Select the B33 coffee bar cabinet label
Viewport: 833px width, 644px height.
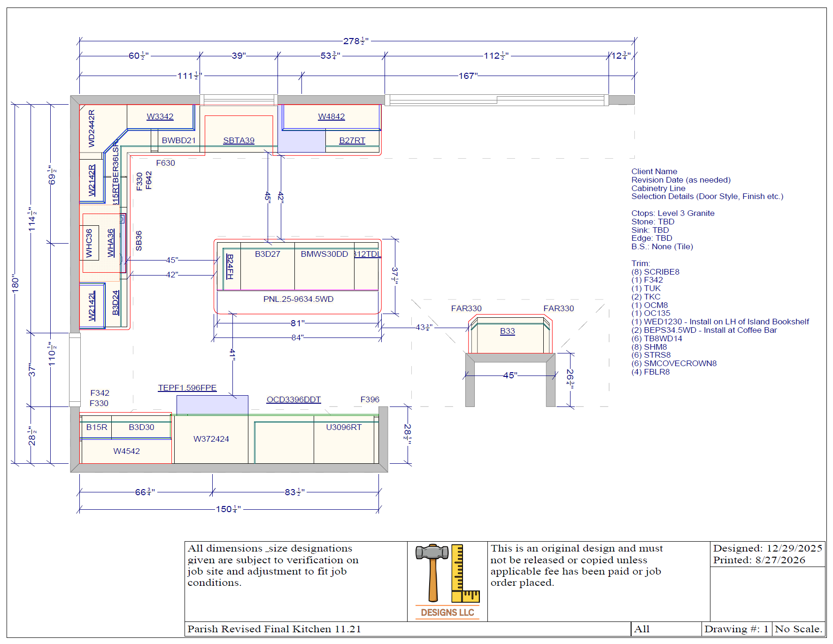tap(508, 331)
